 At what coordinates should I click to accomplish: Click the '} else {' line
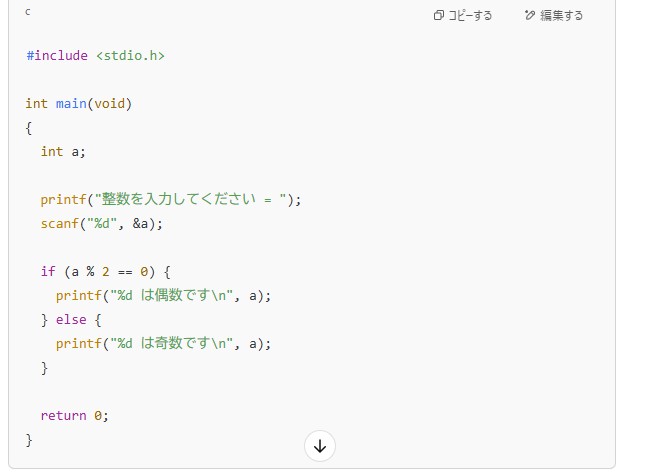point(71,320)
